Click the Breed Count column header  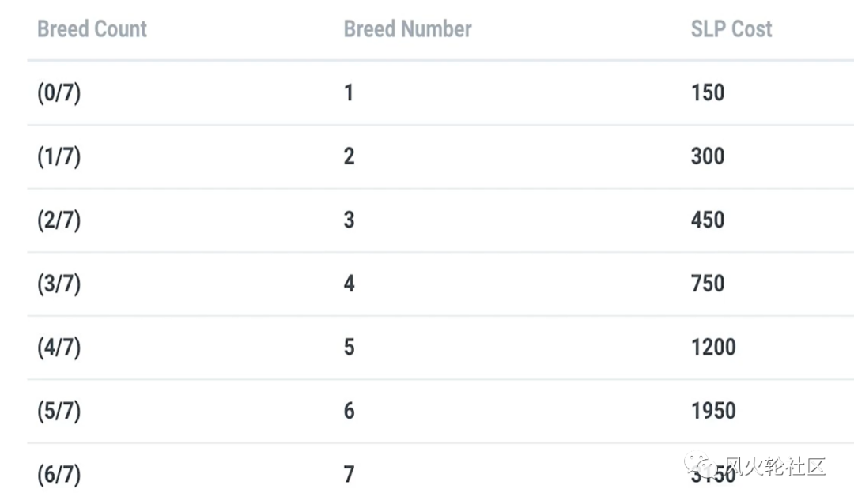point(92,29)
